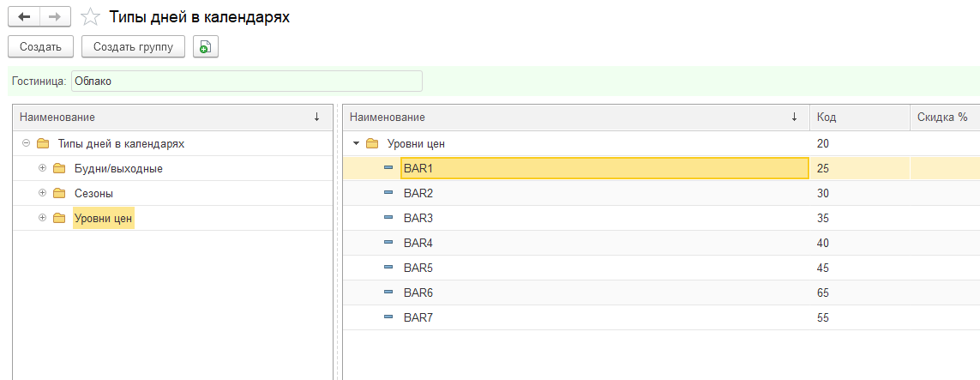
Task: Click the item icon beside BAR3
Action: pyautogui.click(x=388, y=218)
